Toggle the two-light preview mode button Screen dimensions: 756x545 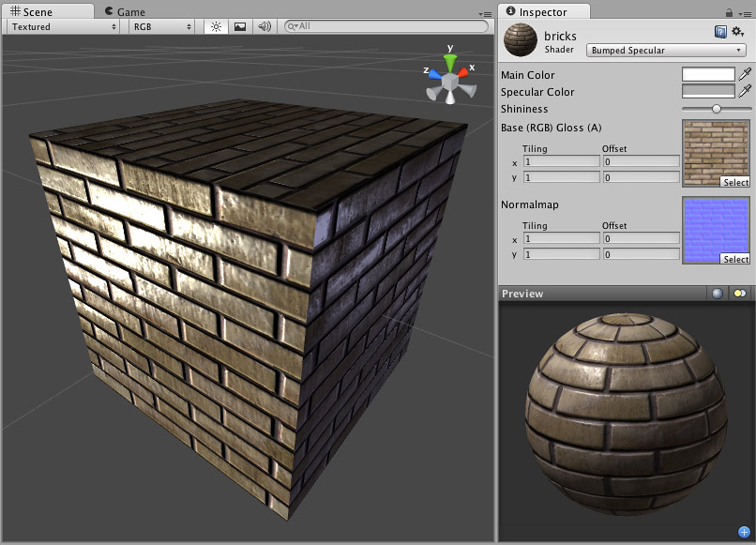click(739, 294)
